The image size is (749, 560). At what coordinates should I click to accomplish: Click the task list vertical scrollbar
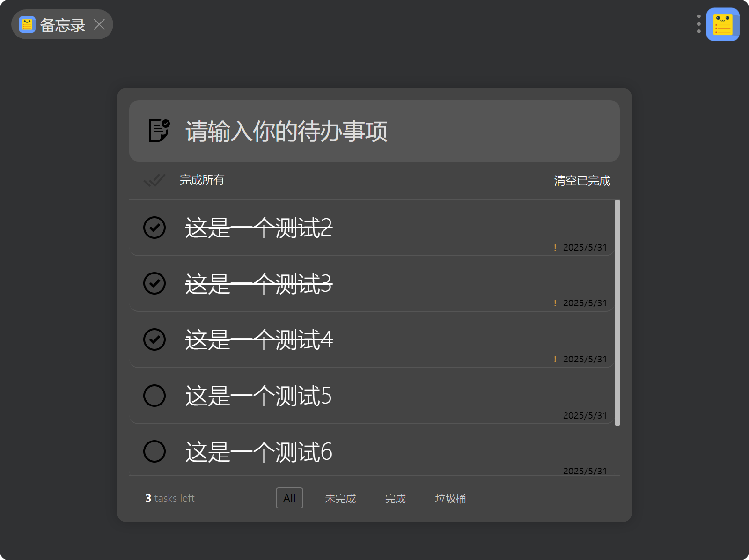[617, 313]
